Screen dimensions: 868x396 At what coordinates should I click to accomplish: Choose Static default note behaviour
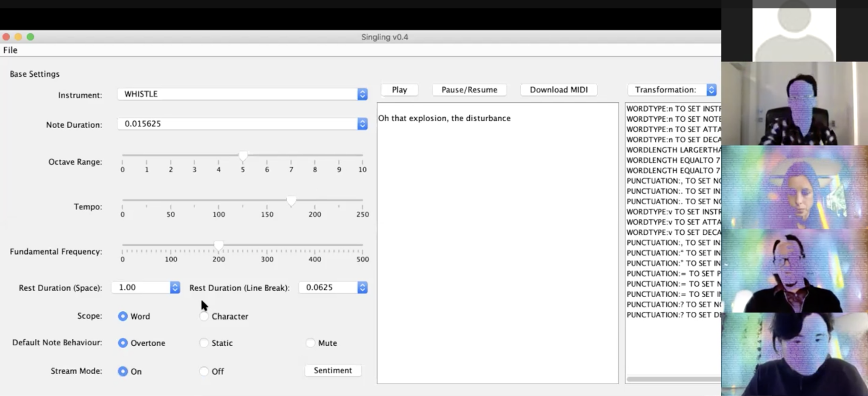click(x=204, y=343)
